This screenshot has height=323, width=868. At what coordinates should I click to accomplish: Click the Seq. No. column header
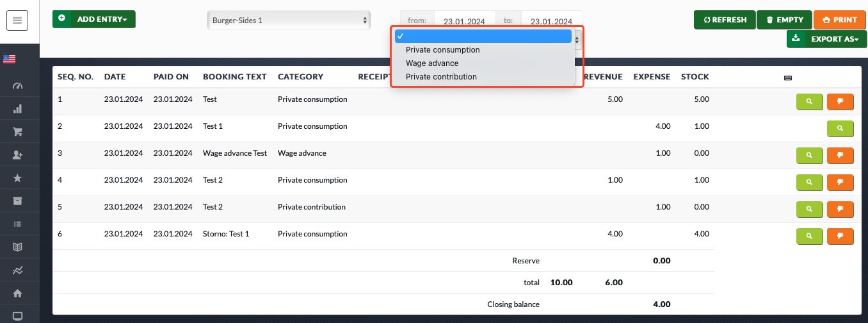(x=76, y=77)
